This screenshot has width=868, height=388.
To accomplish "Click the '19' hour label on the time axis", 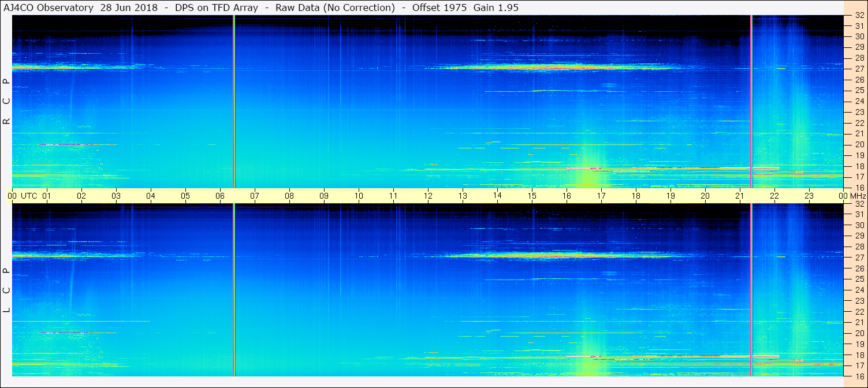I will (670, 196).
